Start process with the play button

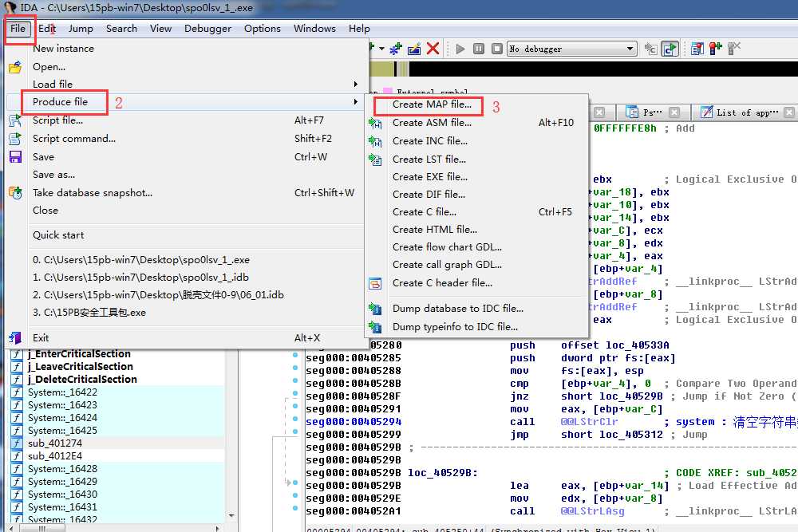coord(460,49)
